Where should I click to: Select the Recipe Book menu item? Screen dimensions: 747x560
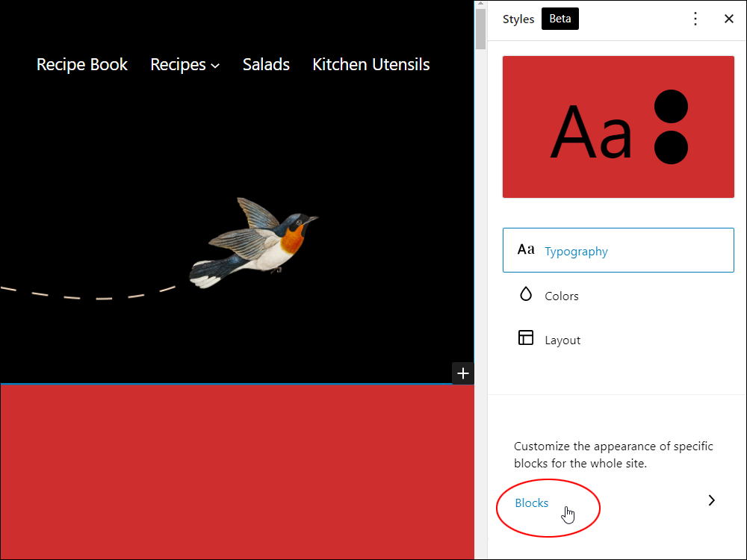coord(82,64)
